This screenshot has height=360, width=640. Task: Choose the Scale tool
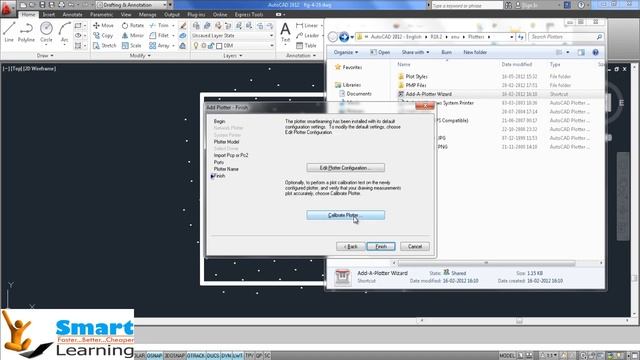click(x=131, y=46)
